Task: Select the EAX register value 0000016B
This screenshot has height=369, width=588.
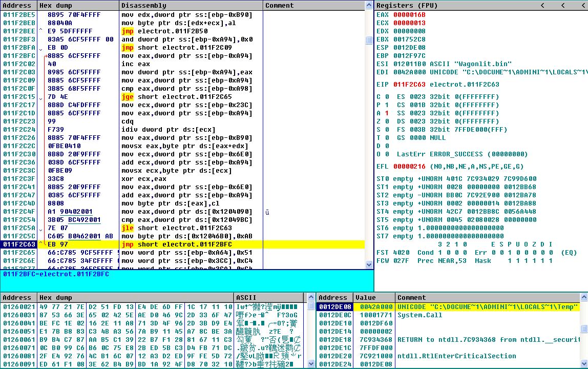Action: tap(409, 15)
